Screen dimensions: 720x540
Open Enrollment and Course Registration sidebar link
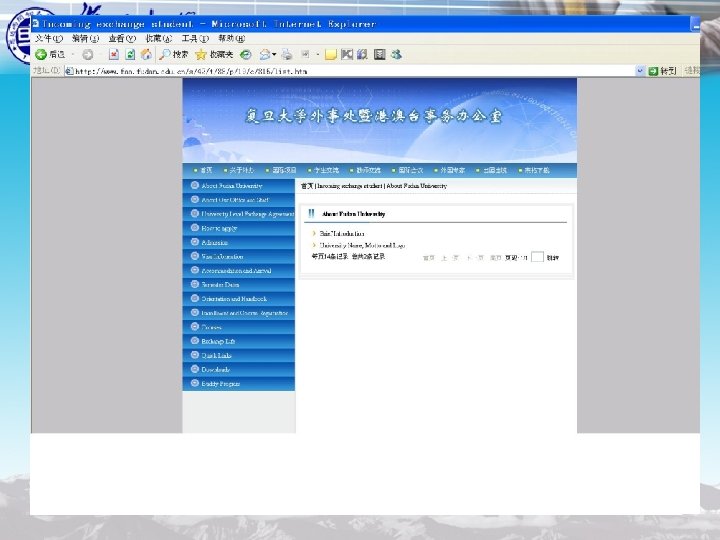244,313
